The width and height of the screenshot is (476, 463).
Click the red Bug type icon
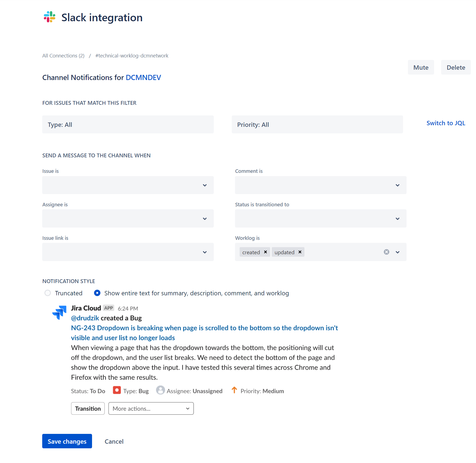click(117, 390)
